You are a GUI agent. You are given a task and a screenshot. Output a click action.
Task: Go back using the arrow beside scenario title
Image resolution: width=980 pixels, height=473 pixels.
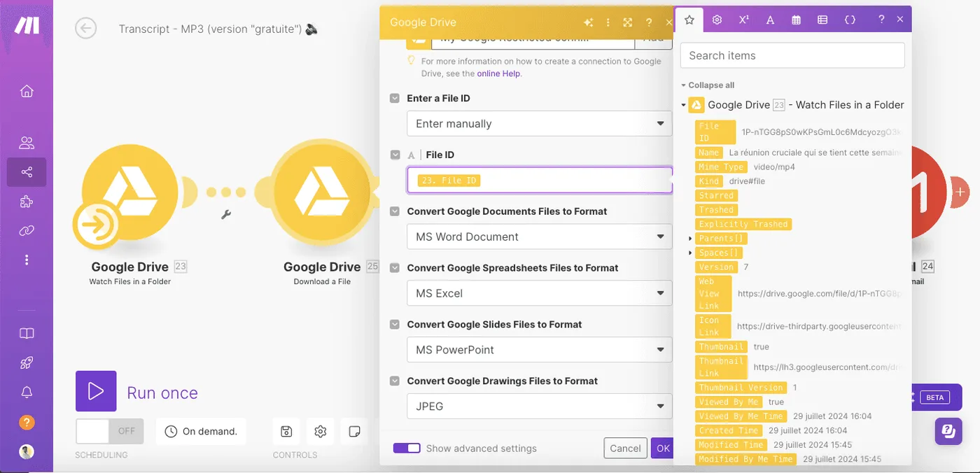[86, 28]
